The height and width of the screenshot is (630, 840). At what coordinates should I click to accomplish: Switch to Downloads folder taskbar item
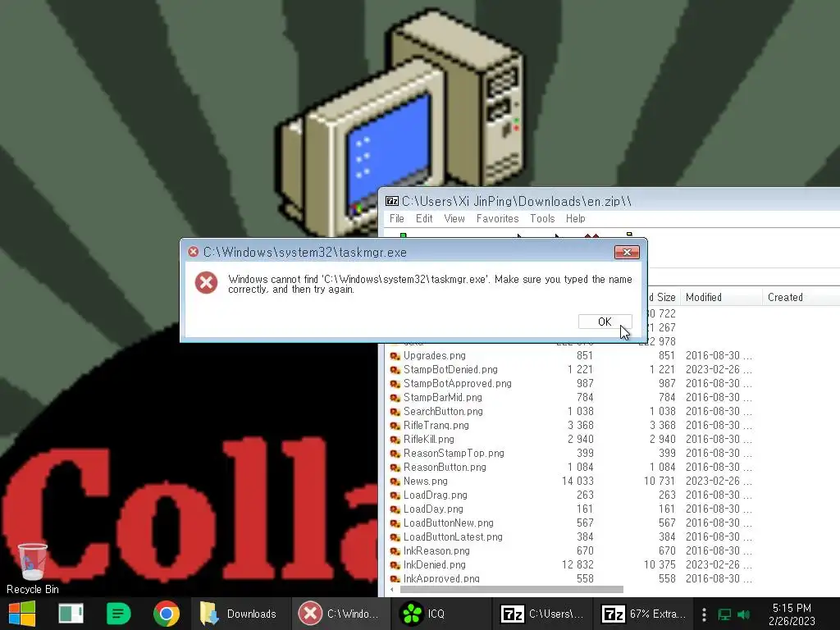(x=240, y=614)
